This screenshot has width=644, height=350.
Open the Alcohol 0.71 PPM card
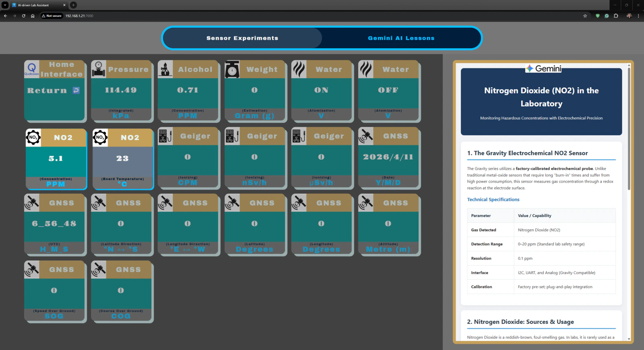188,91
